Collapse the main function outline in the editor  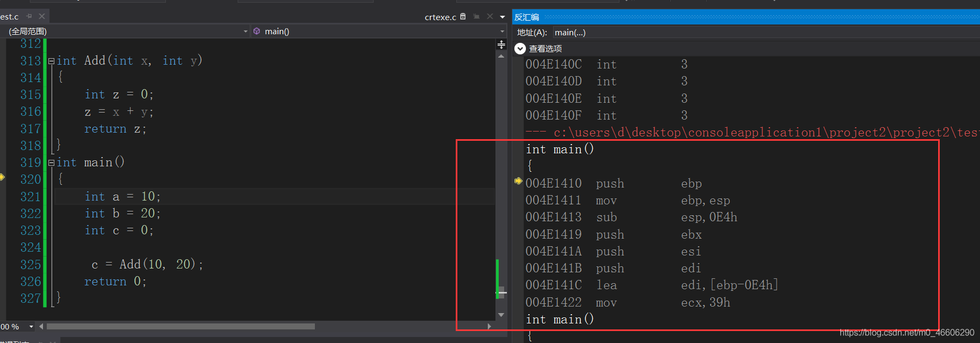51,163
